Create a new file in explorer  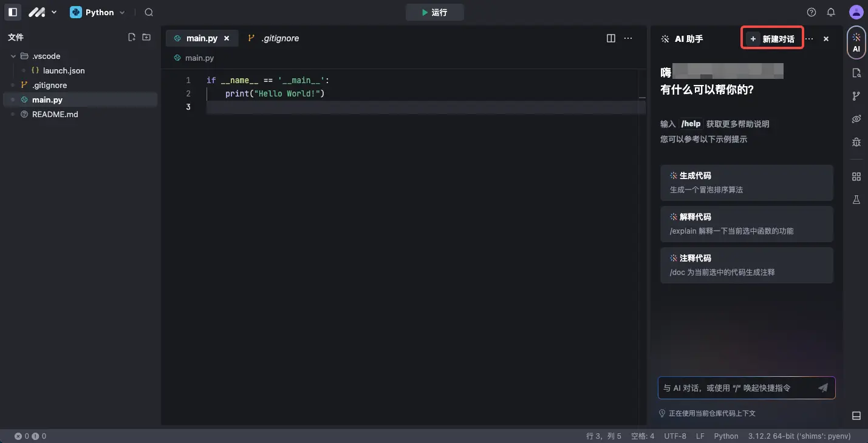132,37
